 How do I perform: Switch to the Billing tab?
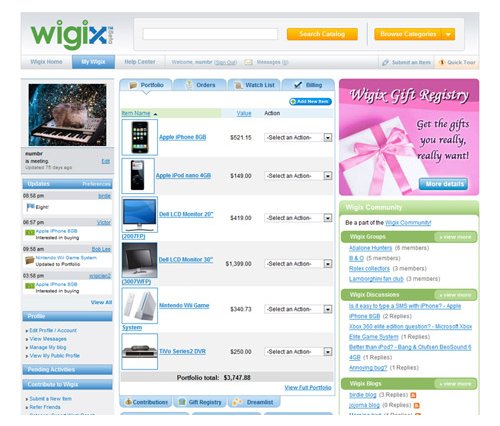pyautogui.click(x=308, y=85)
